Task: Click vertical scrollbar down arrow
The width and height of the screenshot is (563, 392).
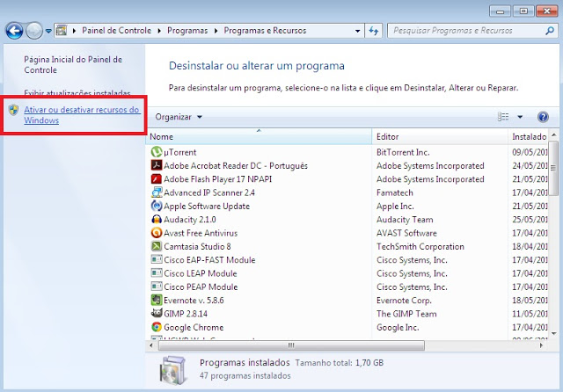Action: click(x=553, y=333)
